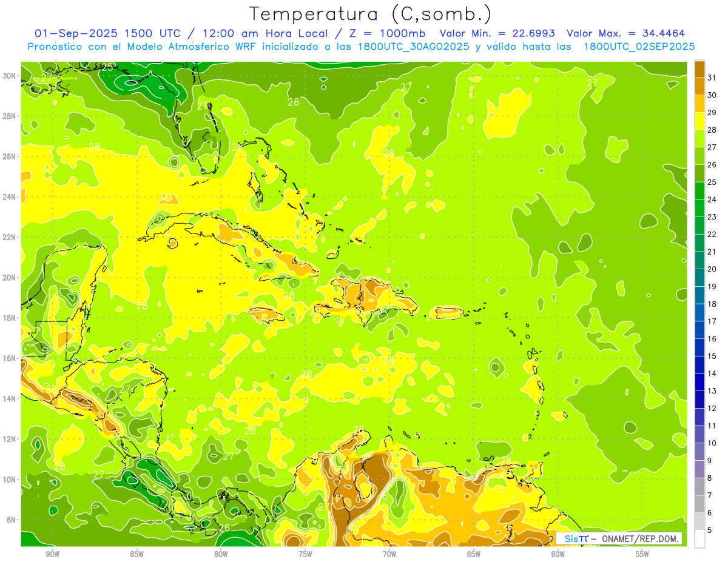The image size is (728, 562).
Task: Click the "55W" longitude axis label
Action: click(x=642, y=554)
